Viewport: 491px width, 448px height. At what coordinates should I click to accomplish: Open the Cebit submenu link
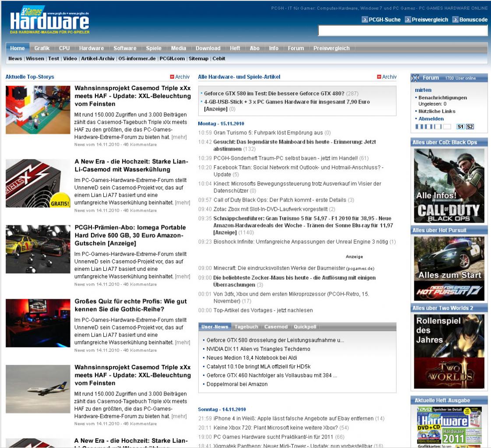point(219,59)
